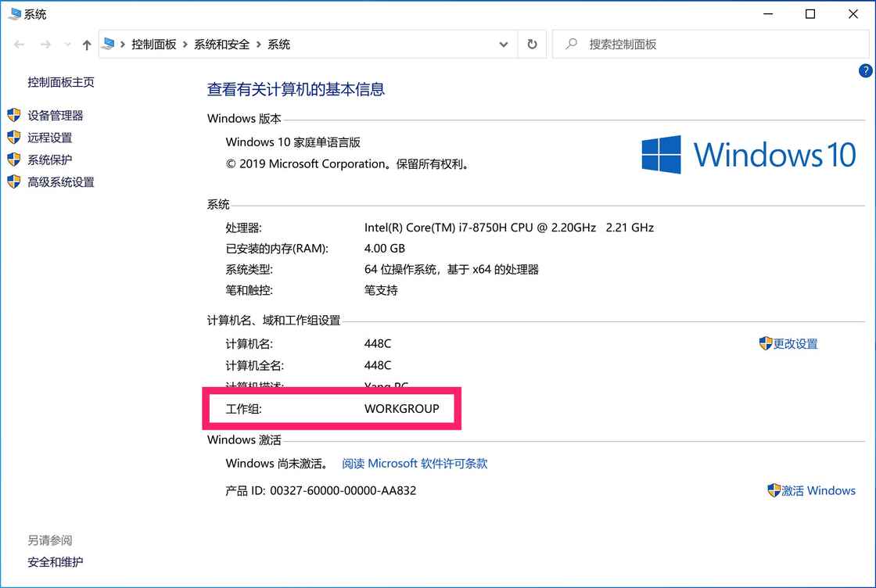This screenshot has height=588, width=876.
Task: Click the computer icon in address bar
Action: click(x=109, y=44)
